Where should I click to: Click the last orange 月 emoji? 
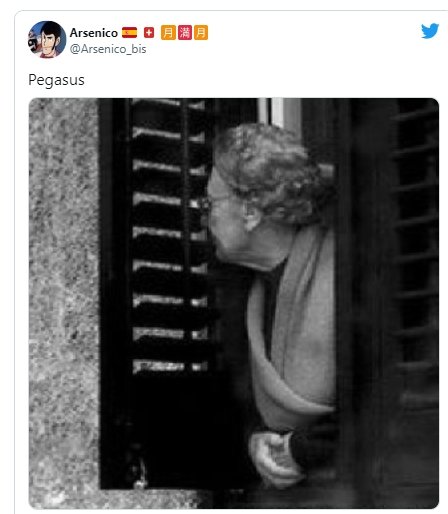pyautogui.click(x=201, y=33)
